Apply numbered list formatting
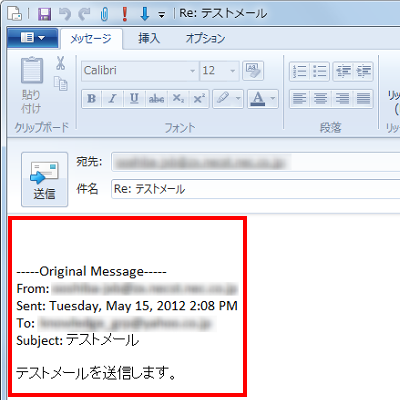The image size is (400, 400). 299,71
